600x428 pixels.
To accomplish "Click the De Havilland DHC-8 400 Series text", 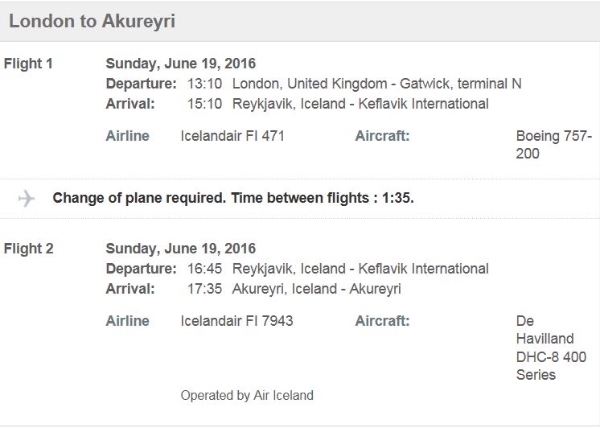I will coord(546,348).
